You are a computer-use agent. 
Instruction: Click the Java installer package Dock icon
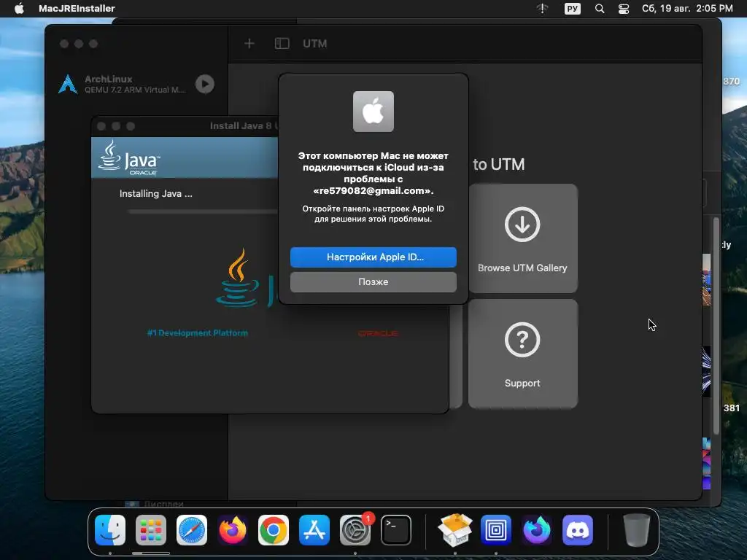click(455, 530)
